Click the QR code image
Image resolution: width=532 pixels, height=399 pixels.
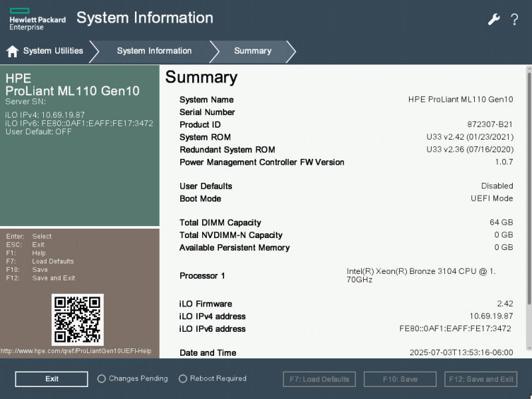coord(77,320)
